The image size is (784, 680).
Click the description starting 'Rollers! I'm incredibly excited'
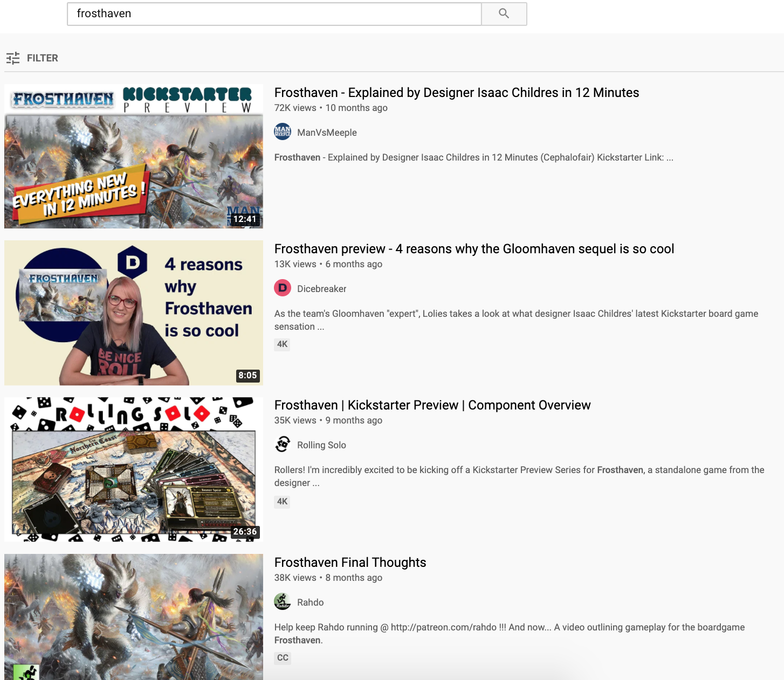point(519,476)
